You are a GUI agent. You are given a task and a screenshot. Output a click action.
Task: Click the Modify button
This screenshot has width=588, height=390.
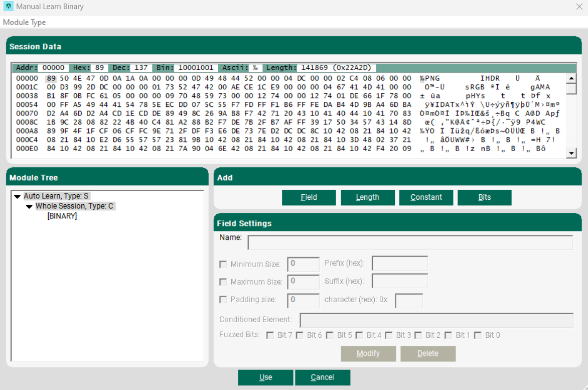click(368, 354)
